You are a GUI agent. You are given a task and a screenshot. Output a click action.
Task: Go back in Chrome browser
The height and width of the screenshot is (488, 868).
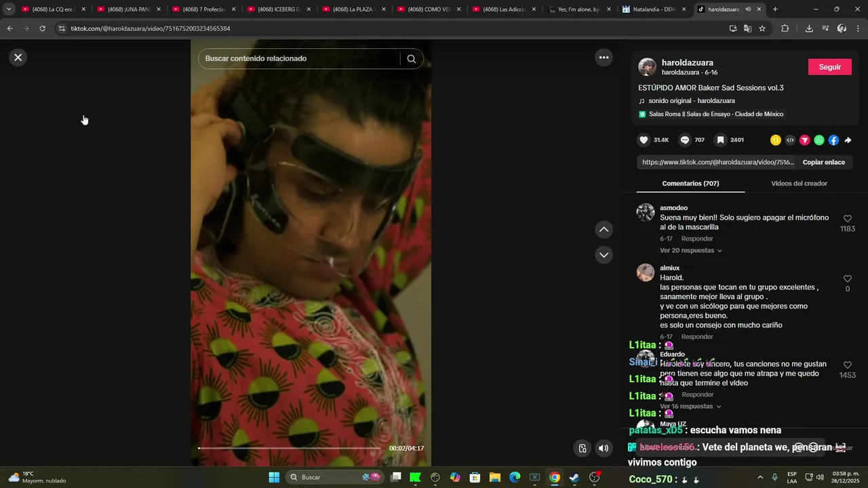pyautogui.click(x=9, y=28)
